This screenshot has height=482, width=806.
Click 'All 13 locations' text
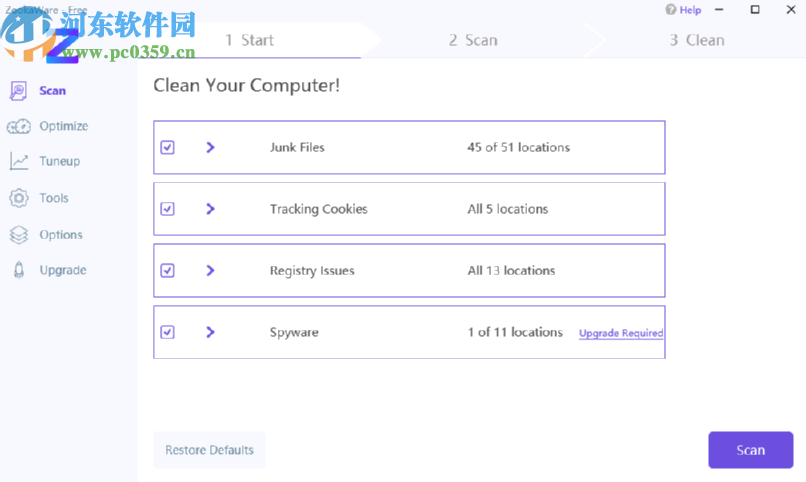511,271
